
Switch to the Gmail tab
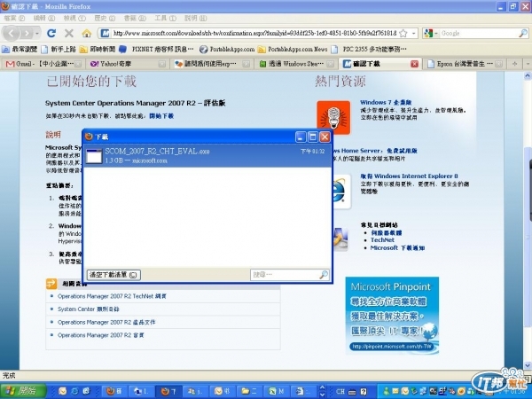[x=42, y=64]
